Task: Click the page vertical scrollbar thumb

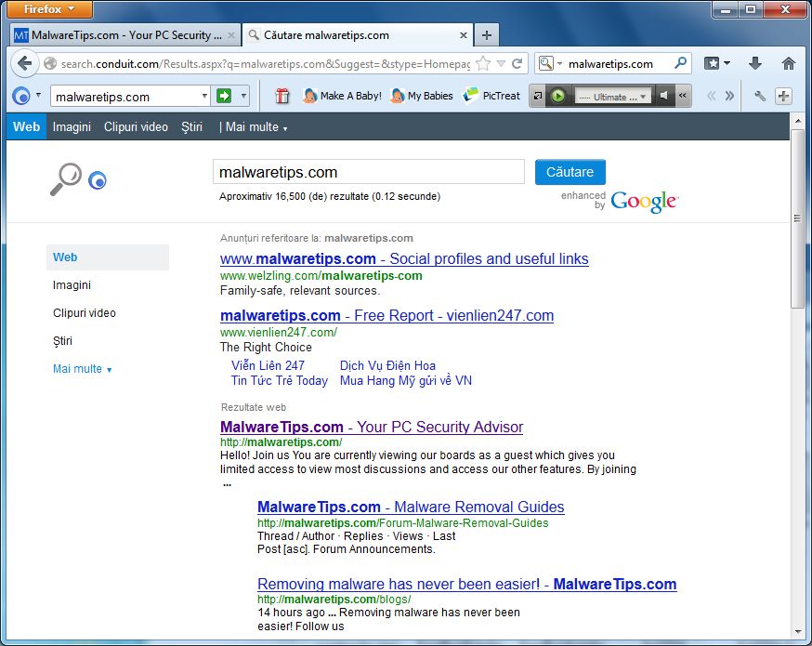Action: (x=797, y=218)
